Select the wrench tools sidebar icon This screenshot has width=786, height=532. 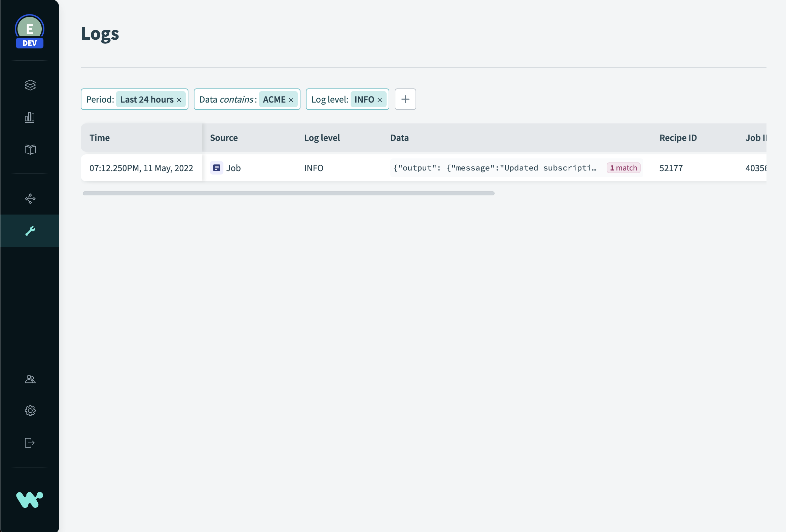[x=30, y=231]
